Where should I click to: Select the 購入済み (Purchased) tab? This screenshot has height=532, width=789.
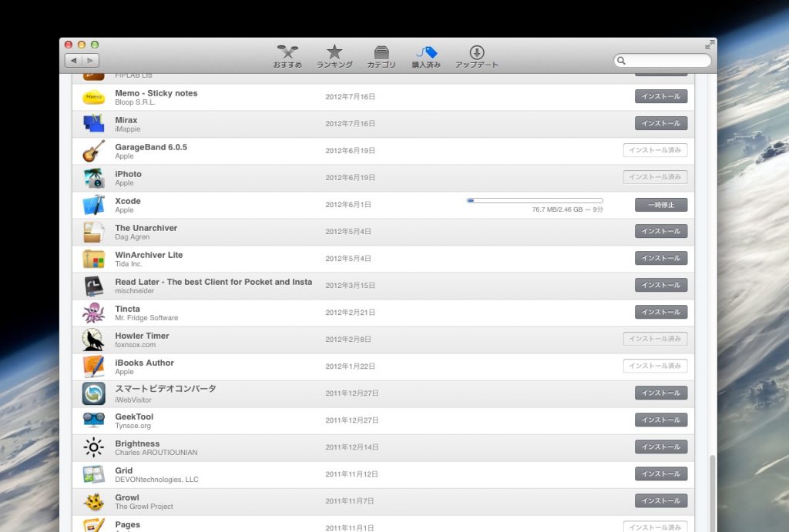[x=426, y=56]
